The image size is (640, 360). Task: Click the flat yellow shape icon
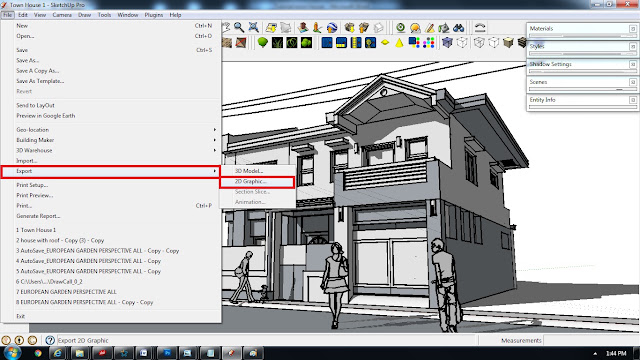coord(385,42)
